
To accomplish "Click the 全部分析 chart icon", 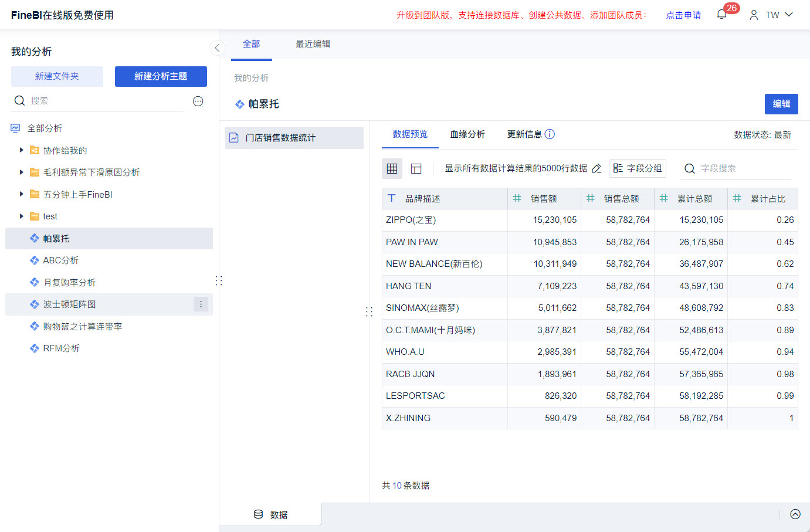I will 15,128.
